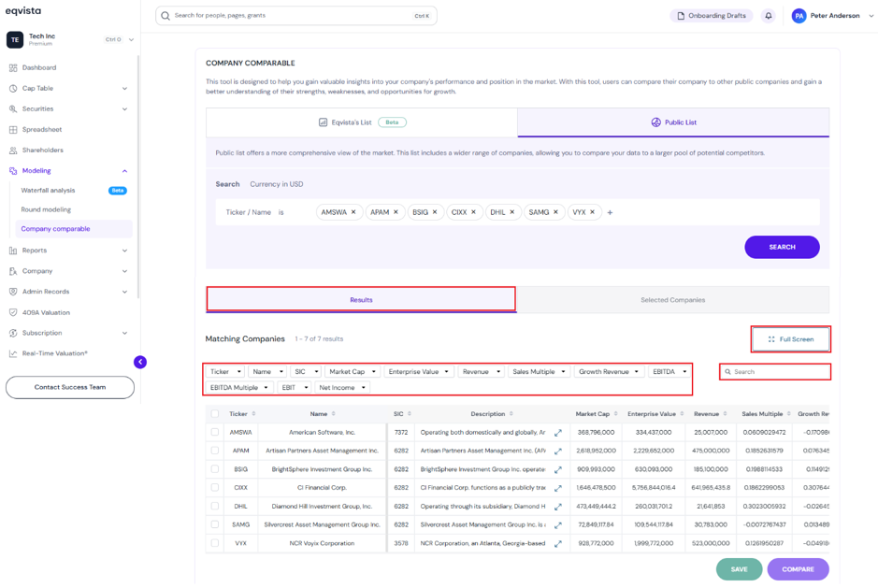This screenshot has height=588, width=878.
Task: Remove the AMSWA ticker chip
Action: pos(353,212)
